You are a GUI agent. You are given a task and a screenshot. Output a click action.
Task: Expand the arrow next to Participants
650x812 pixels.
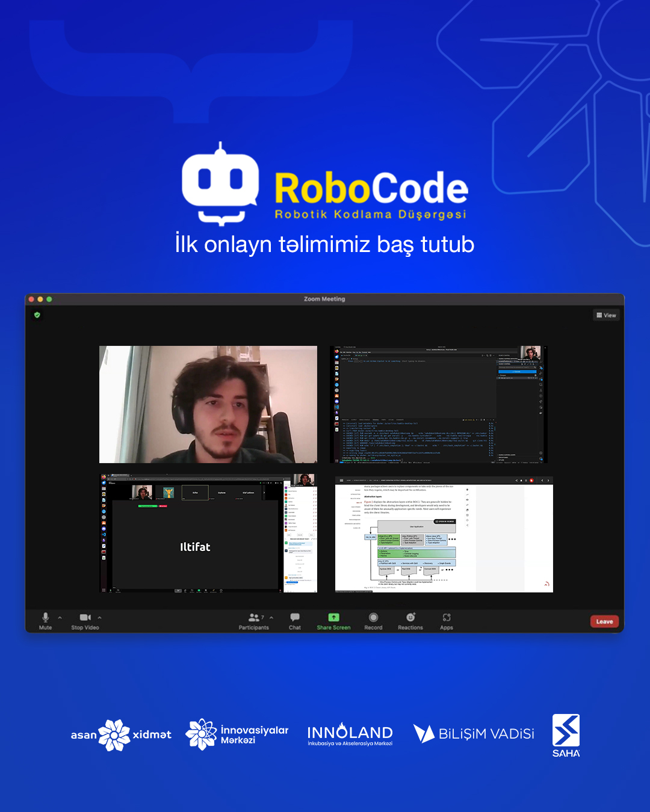pos(271,618)
